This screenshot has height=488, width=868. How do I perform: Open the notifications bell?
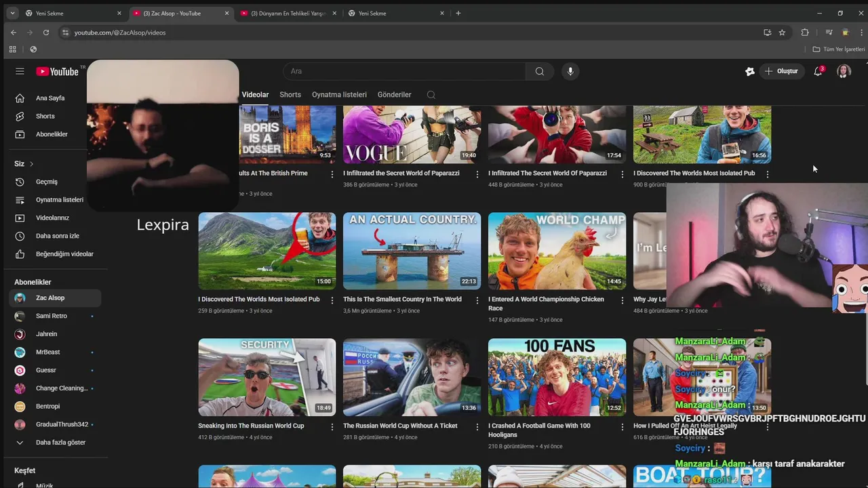tap(818, 71)
